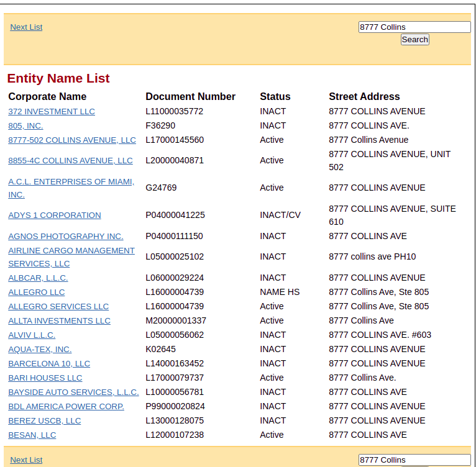Open BARI HOUSES LLC link
476x467 pixels.
(x=45, y=378)
